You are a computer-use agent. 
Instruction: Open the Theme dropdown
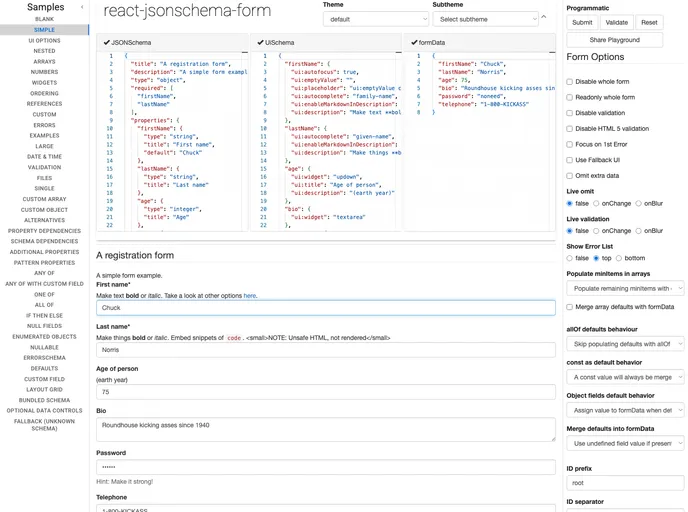pyautogui.click(x=376, y=19)
